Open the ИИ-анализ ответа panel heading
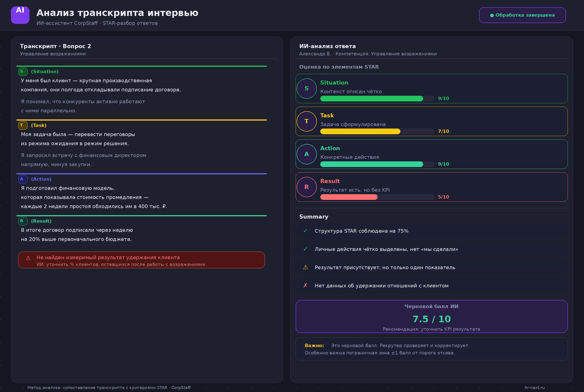 click(x=327, y=46)
